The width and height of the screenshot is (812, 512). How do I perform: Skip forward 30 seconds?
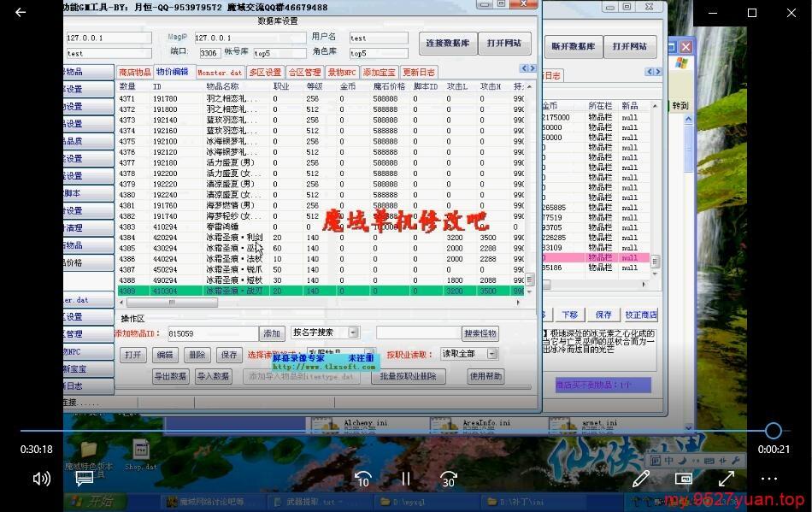(x=449, y=480)
